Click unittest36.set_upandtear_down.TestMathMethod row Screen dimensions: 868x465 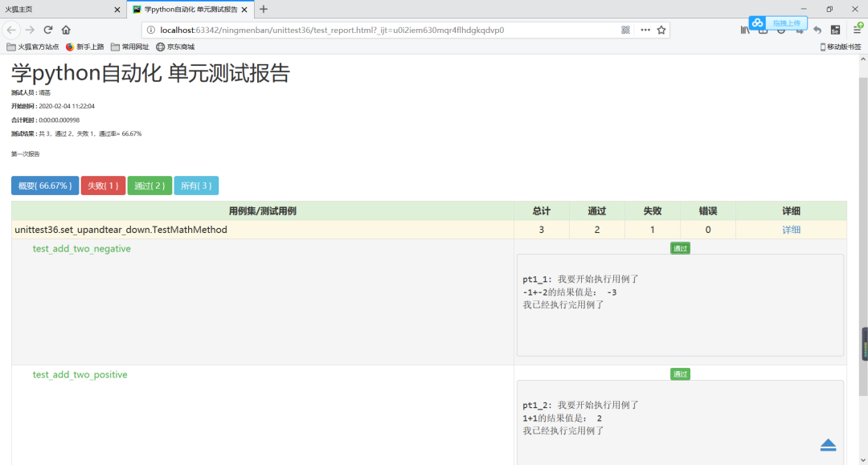click(x=429, y=230)
